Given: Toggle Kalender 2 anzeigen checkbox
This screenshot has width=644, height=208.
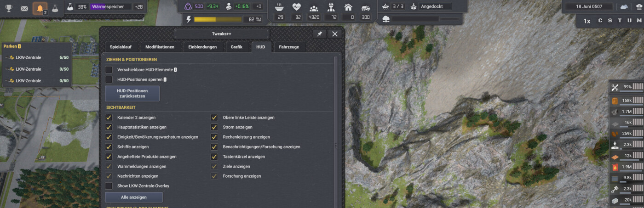Looking at the screenshot, I should tap(109, 118).
